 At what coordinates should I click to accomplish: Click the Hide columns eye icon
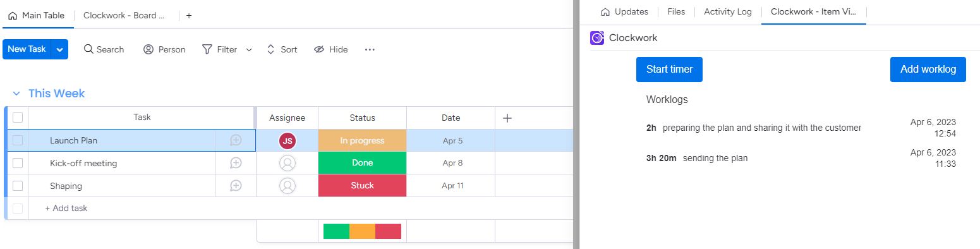[x=319, y=49]
